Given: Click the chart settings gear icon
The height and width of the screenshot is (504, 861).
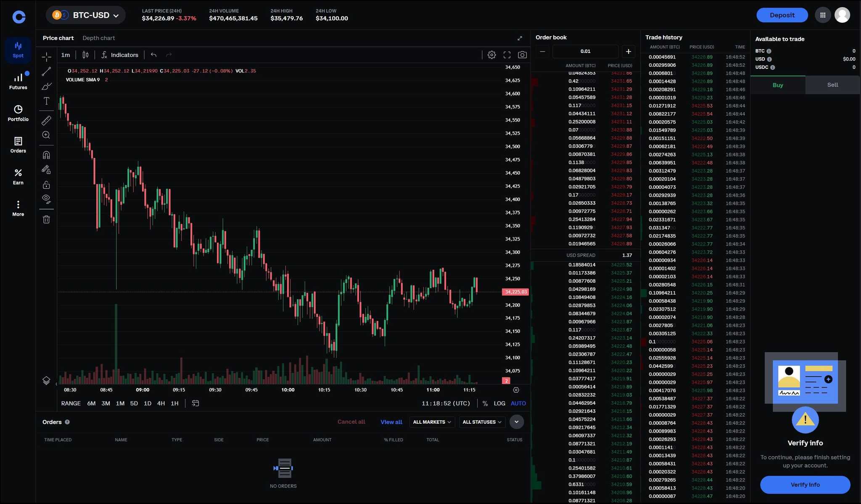Looking at the screenshot, I should coord(491,55).
